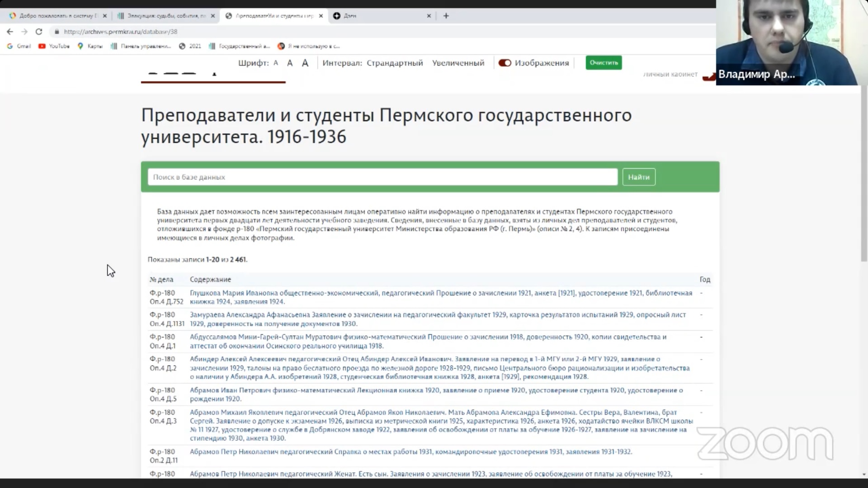Toggle the Изображения switch
This screenshot has height=488, width=868.
[x=505, y=63]
